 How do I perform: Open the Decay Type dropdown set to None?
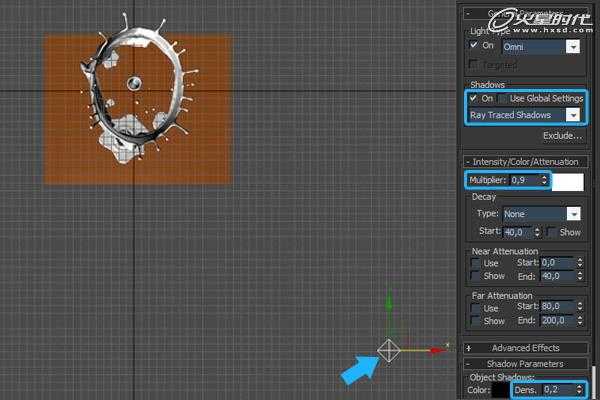(574, 214)
